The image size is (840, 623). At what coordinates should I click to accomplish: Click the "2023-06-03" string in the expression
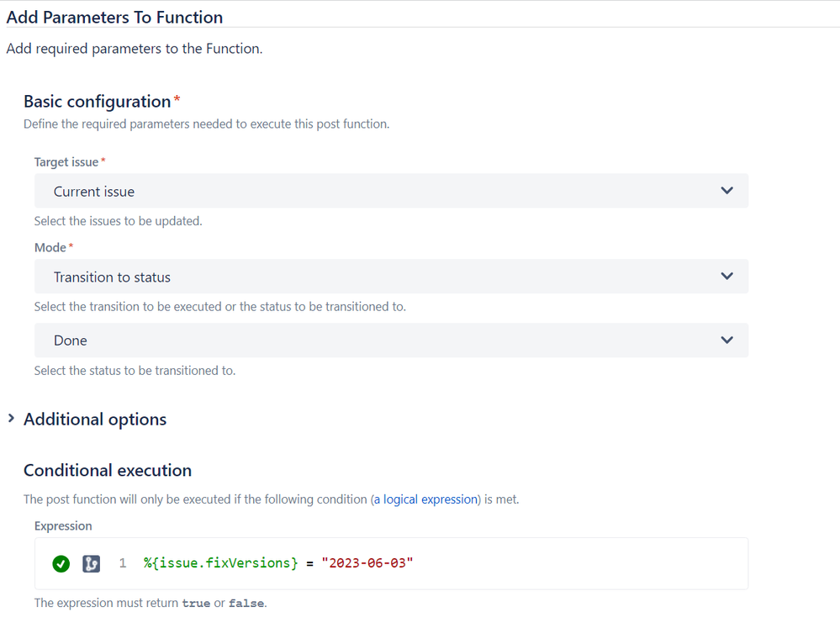pos(367,563)
